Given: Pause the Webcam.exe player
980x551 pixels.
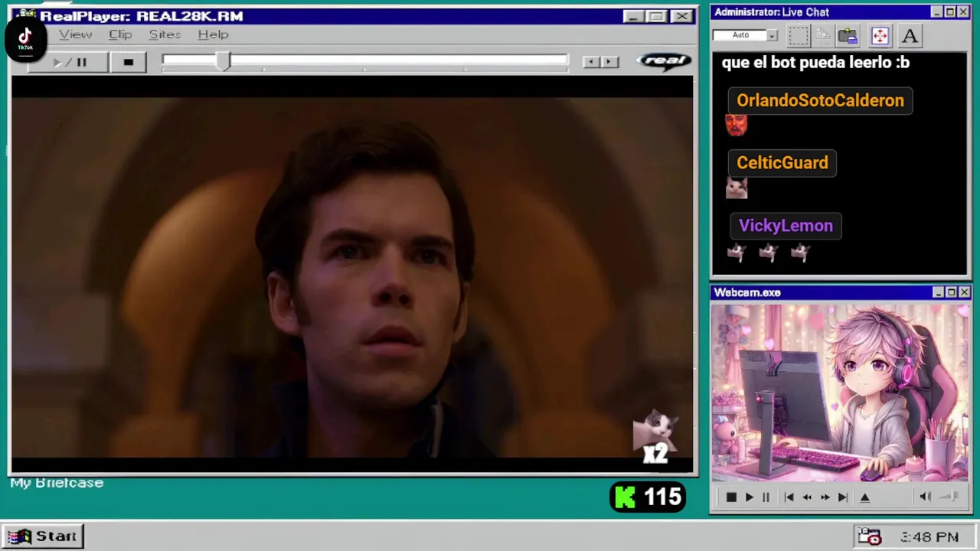Looking at the screenshot, I should pyautogui.click(x=766, y=497).
